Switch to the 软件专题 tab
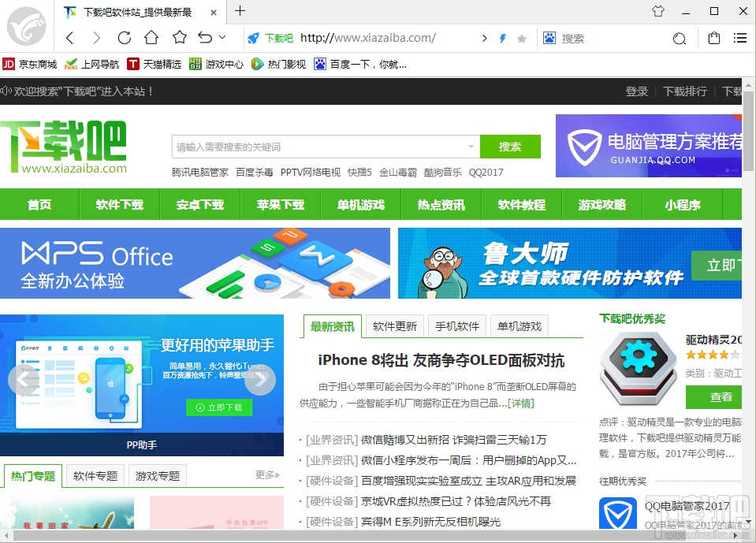Screen dimensions: 756x543 (95, 476)
